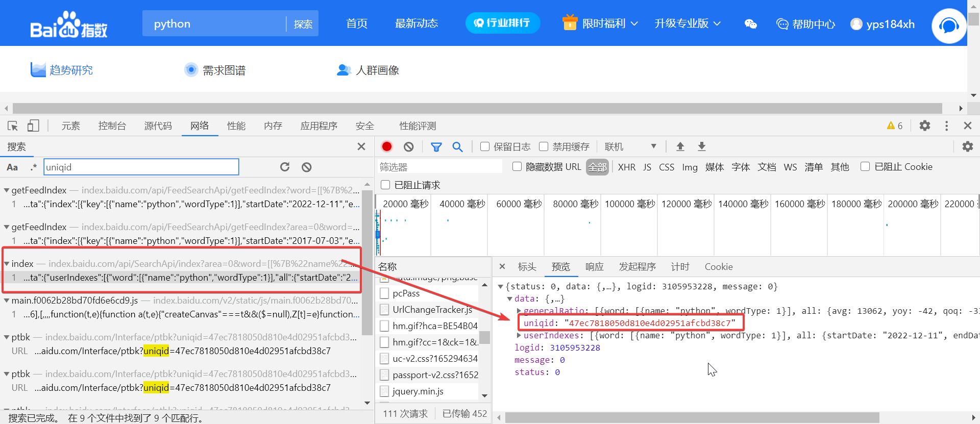The image size is (980, 424).
Task: Check the pcPass request checkbox
Action: (384, 293)
